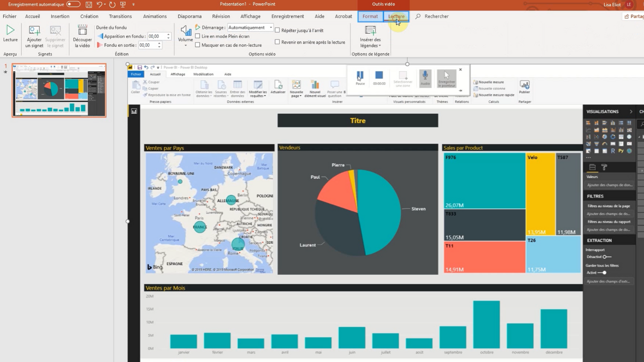
Task: Click the Pause icon in recorder toolbar
Action: click(360, 75)
